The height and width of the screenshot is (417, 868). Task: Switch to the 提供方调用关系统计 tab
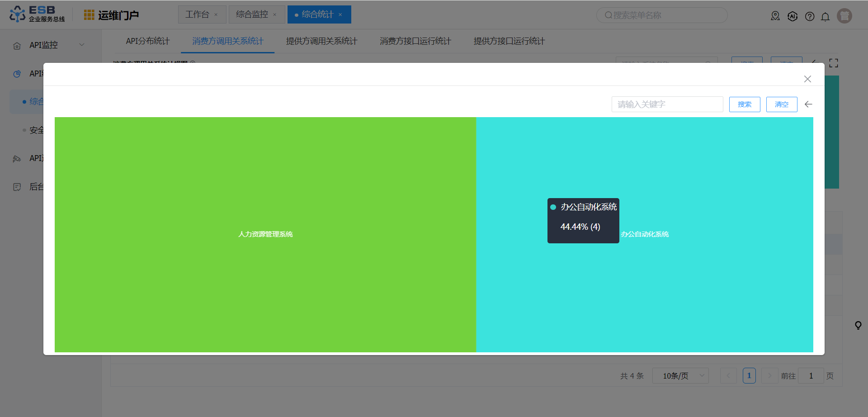[x=321, y=41]
